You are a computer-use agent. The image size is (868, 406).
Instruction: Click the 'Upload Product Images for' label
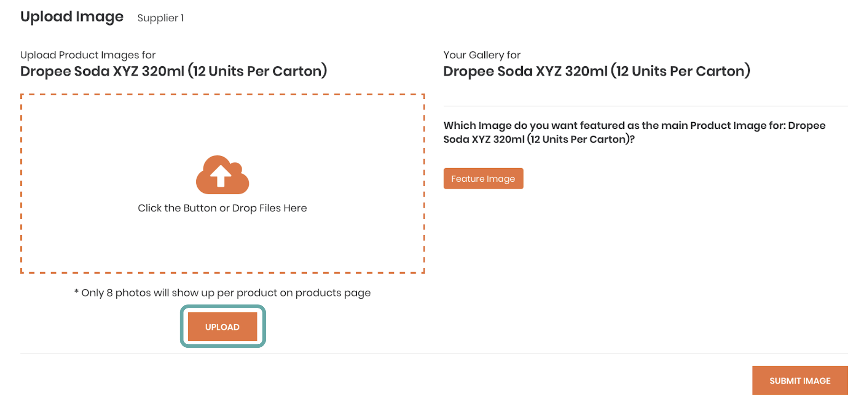click(88, 55)
